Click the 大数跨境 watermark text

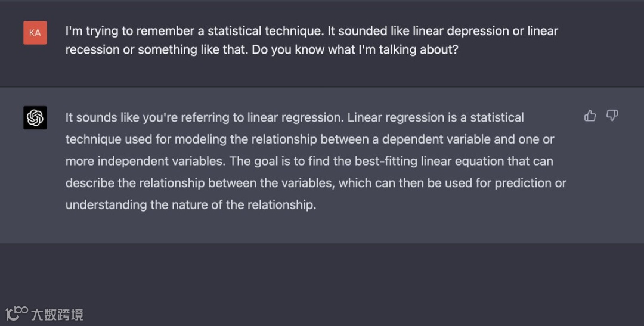click(57, 313)
